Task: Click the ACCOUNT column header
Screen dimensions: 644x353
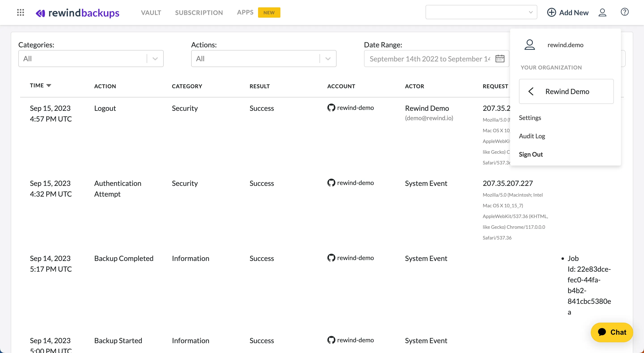Action: coord(341,86)
